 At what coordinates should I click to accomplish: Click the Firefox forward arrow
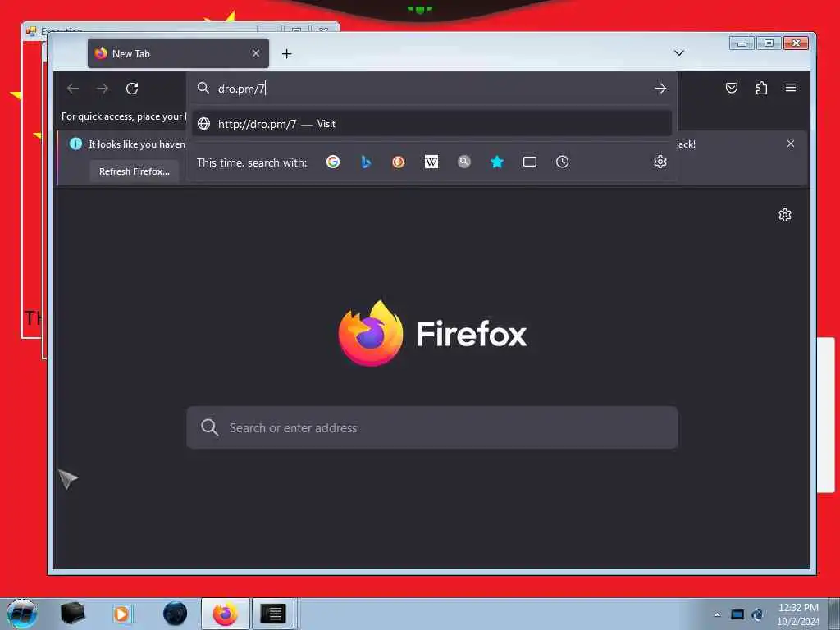103,89
